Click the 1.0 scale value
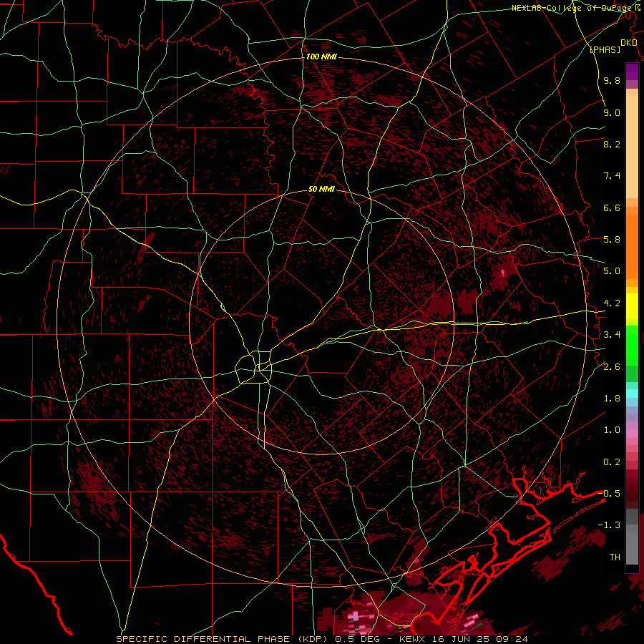The height and width of the screenshot is (644, 644). (612, 430)
